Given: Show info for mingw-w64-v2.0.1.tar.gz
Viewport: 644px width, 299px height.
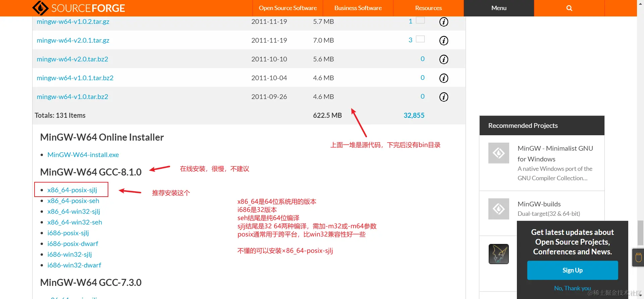Looking at the screenshot, I should (x=444, y=41).
